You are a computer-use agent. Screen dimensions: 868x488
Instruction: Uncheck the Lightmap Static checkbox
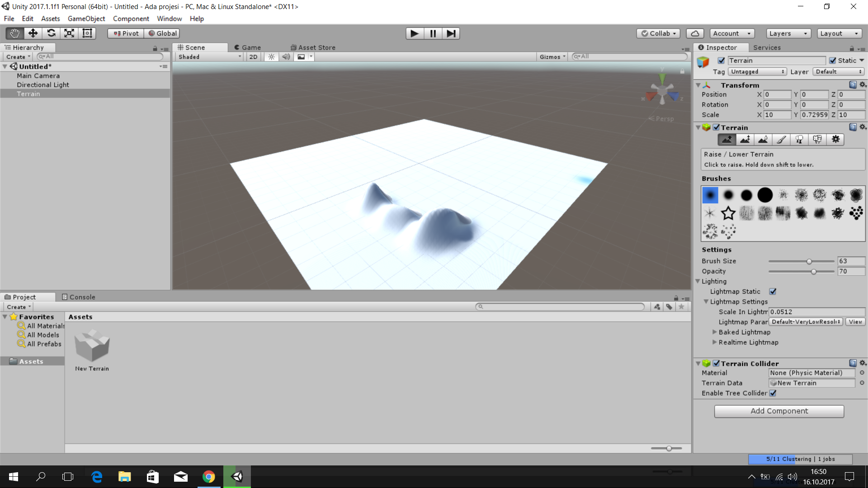[x=773, y=291]
